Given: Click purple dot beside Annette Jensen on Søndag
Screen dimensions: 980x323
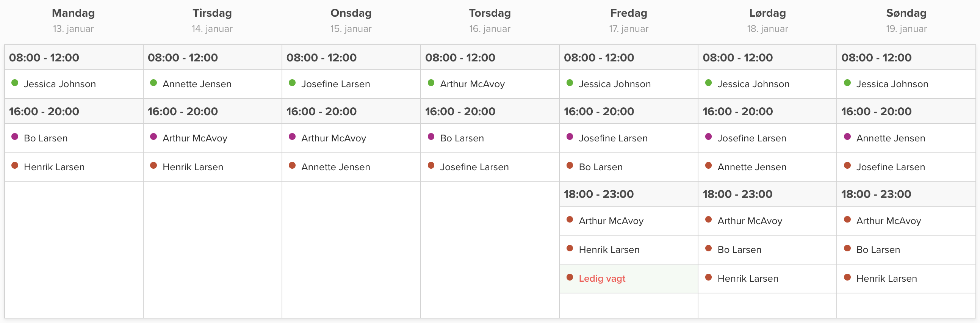Looking at the screenshot, I should pos(847,137).
